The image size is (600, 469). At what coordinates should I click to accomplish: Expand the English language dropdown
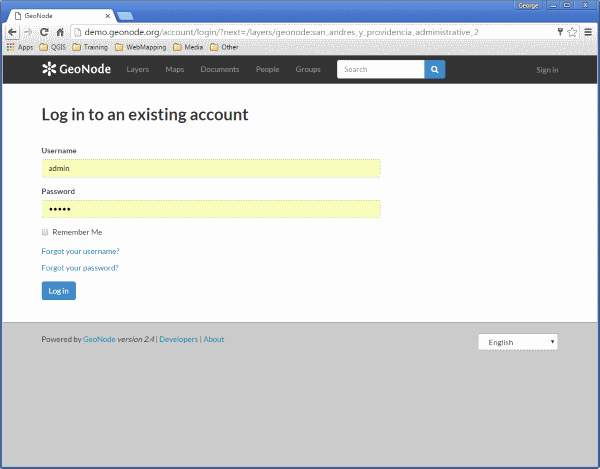click(x=518, y=342)
